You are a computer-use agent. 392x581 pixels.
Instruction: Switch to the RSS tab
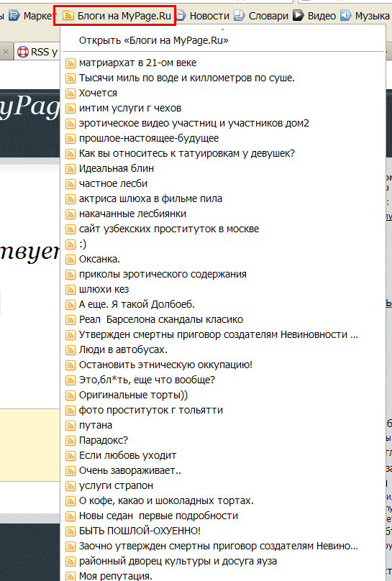37,52
